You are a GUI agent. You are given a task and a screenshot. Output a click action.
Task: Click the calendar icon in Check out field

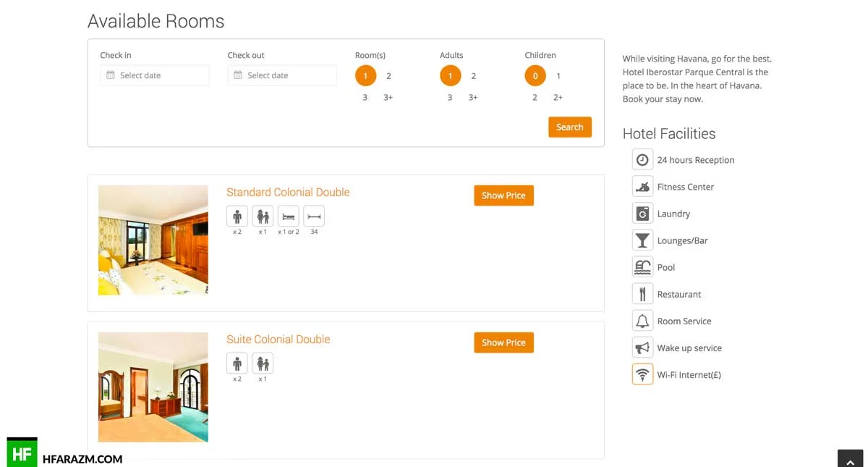click(x=238, y=75)
